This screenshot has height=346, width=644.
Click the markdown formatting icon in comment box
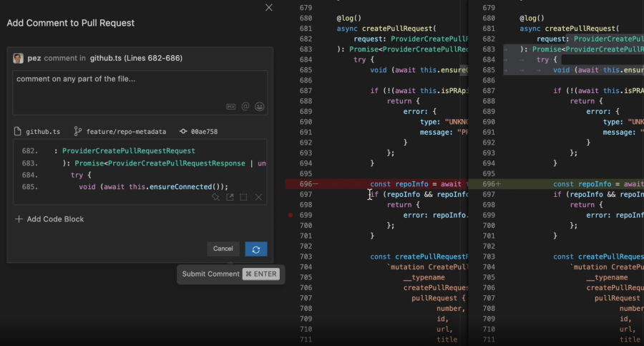click(231, 106)
